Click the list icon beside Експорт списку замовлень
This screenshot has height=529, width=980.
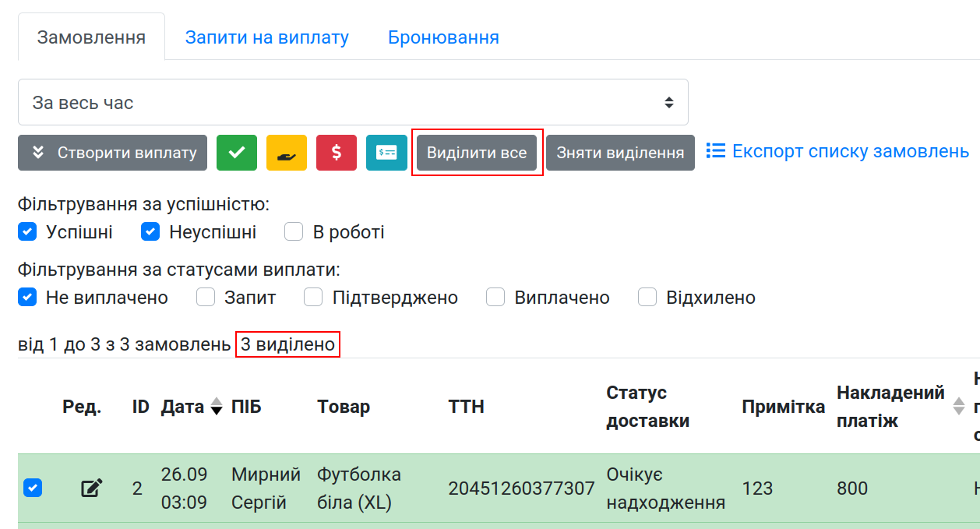(716, 150)
